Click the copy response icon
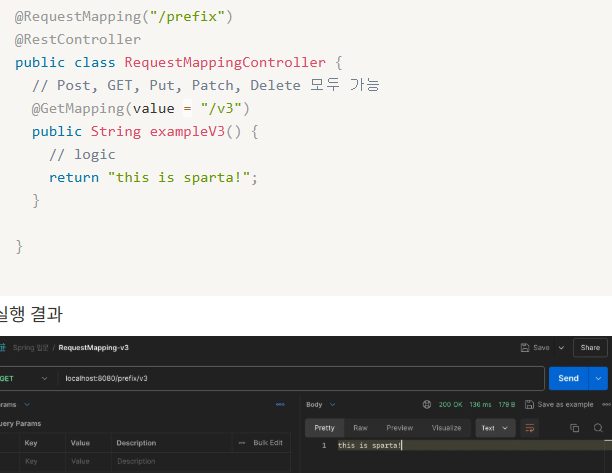This screenshot has height=473, width=612. point(575,428)
